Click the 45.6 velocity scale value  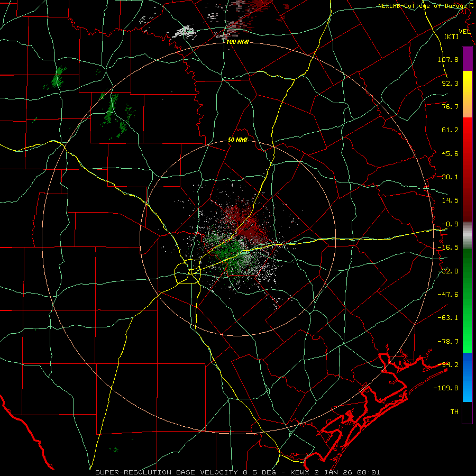(450, 153)
